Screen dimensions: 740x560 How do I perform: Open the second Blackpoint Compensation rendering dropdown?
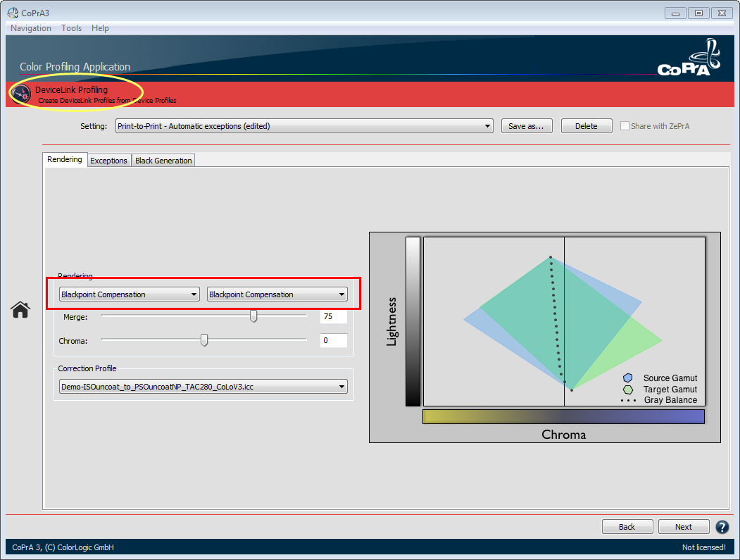pos(277,294)
